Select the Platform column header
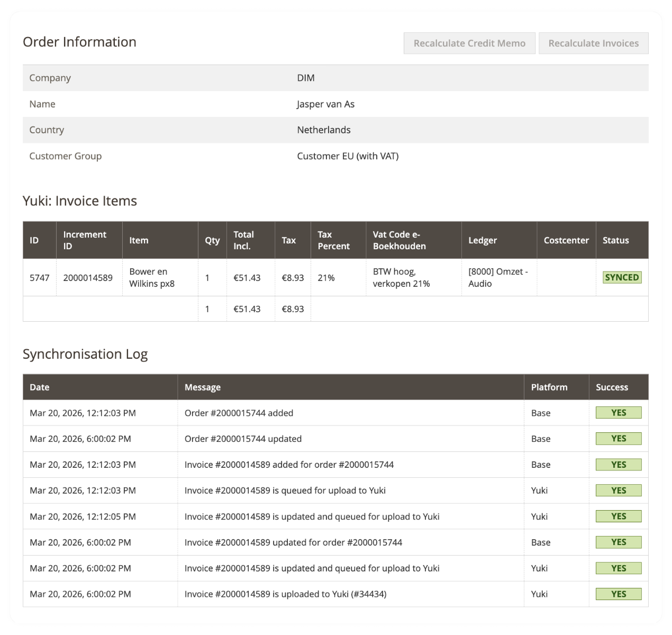672x635 pixels. [549, 387]
